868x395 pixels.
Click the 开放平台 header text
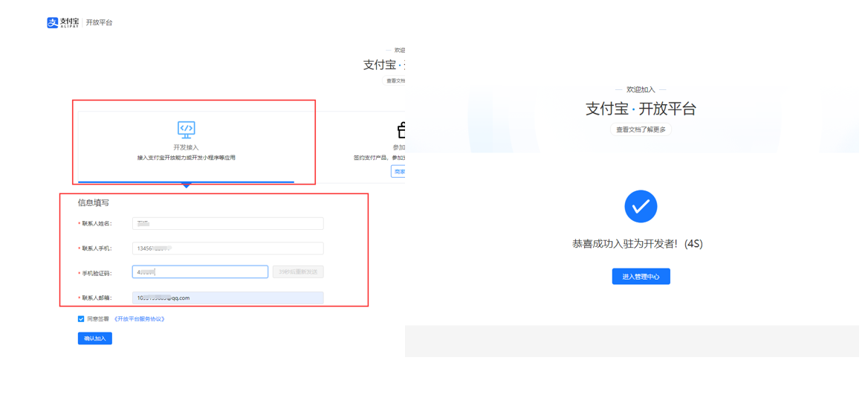99,23
